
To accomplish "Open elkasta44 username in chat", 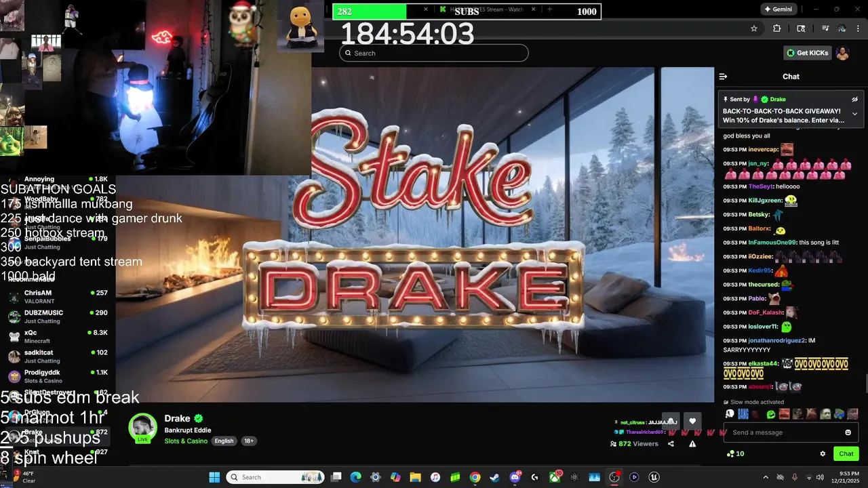I will [x=763, y=363].
